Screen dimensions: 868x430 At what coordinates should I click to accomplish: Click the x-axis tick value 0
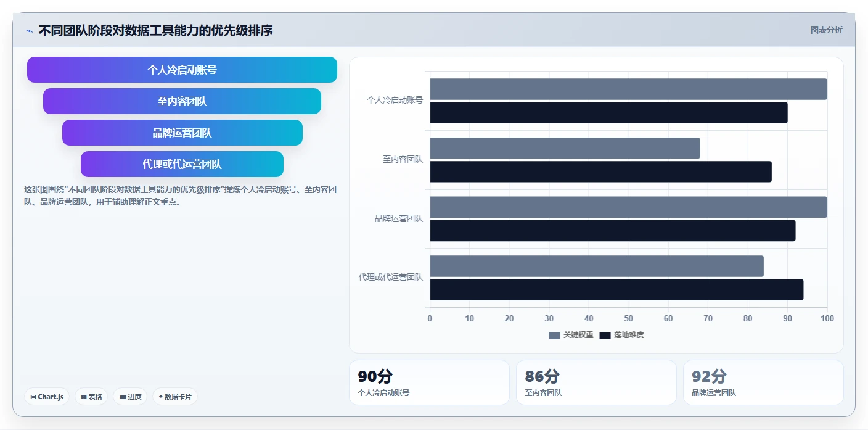pos(430,318)
